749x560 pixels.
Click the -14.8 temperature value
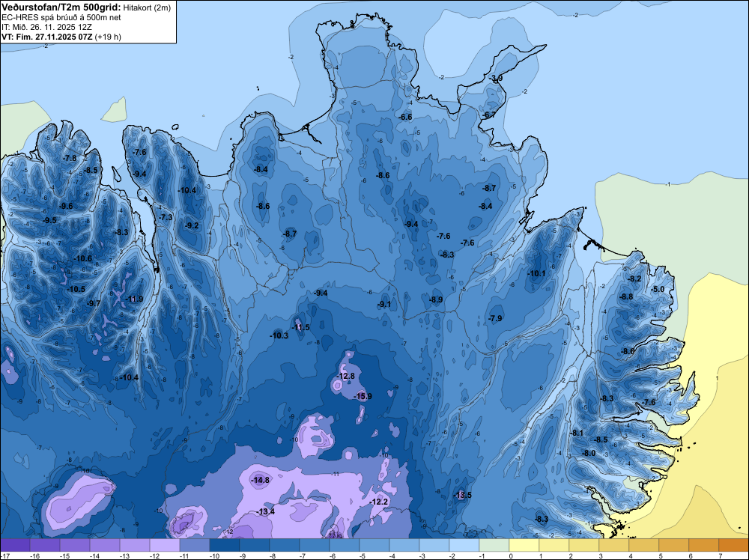click(261, 481)
